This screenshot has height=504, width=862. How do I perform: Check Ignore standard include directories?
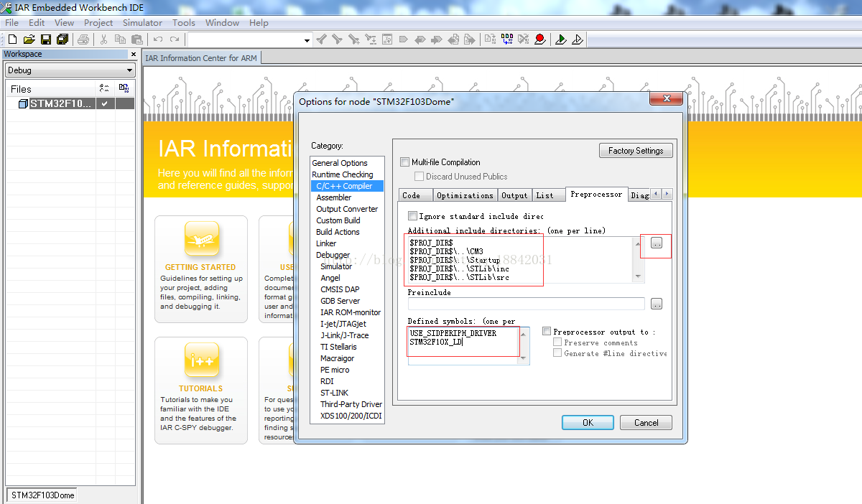tap(412, 216)
